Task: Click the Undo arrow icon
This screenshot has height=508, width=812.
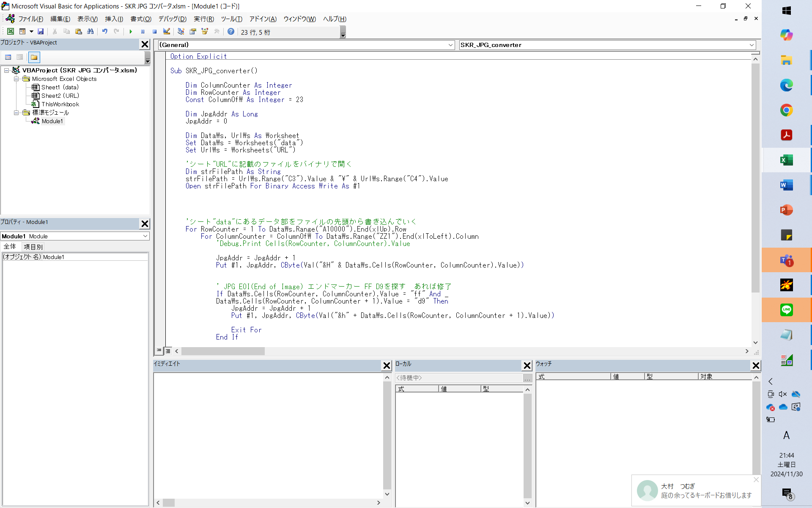Action: point(104,32)
